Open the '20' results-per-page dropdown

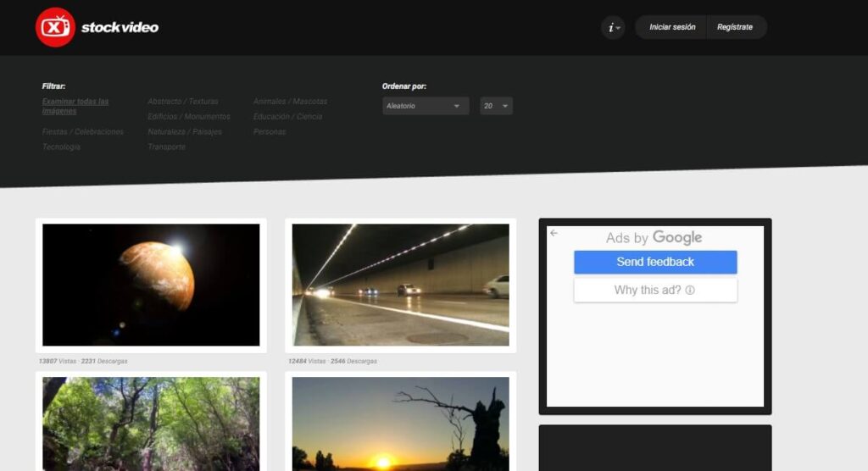496,106
